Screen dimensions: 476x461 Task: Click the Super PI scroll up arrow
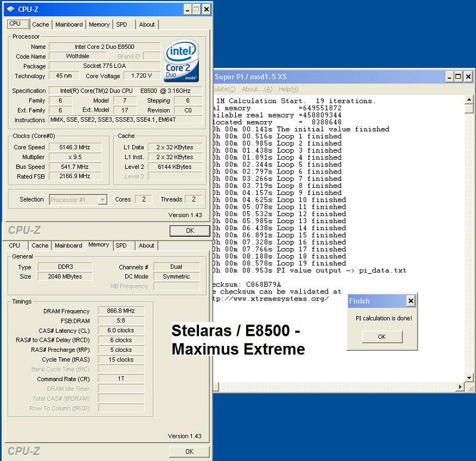coord(469,101)
